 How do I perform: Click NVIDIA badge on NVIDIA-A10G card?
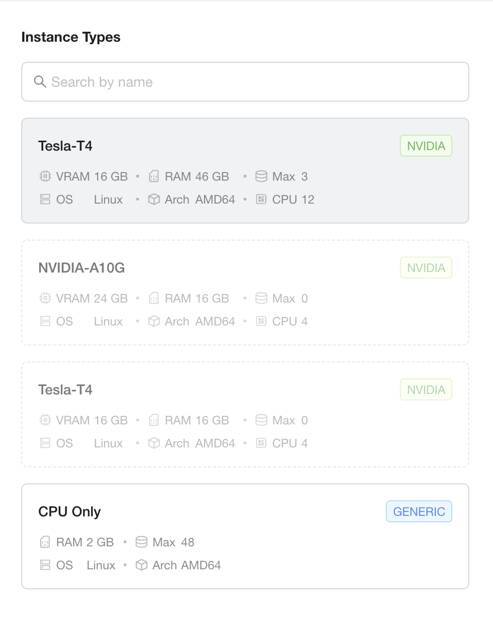click(426, 268)
